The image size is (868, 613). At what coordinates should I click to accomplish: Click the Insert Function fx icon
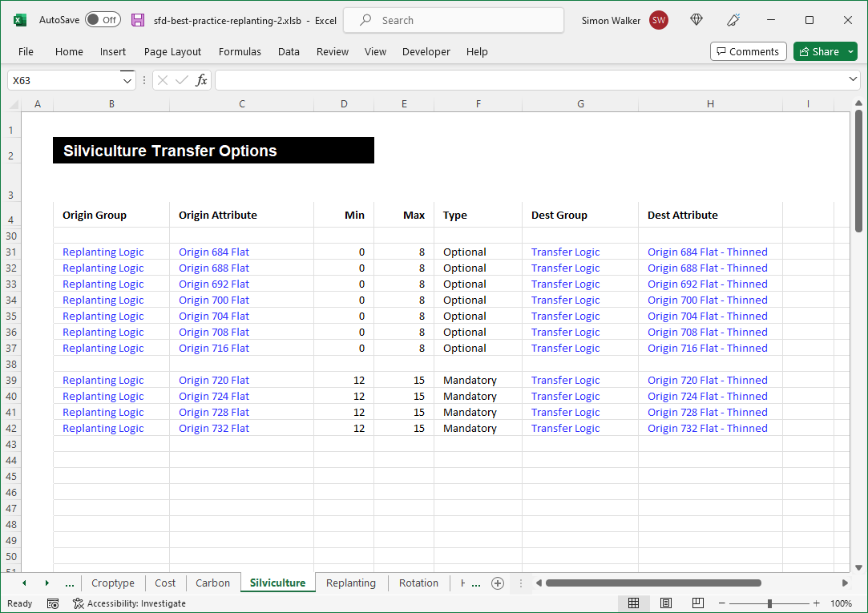coord(201,80)
